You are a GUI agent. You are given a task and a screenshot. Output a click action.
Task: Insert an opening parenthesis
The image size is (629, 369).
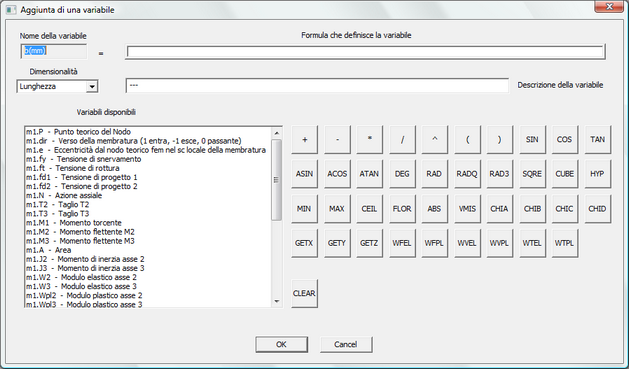467,139
